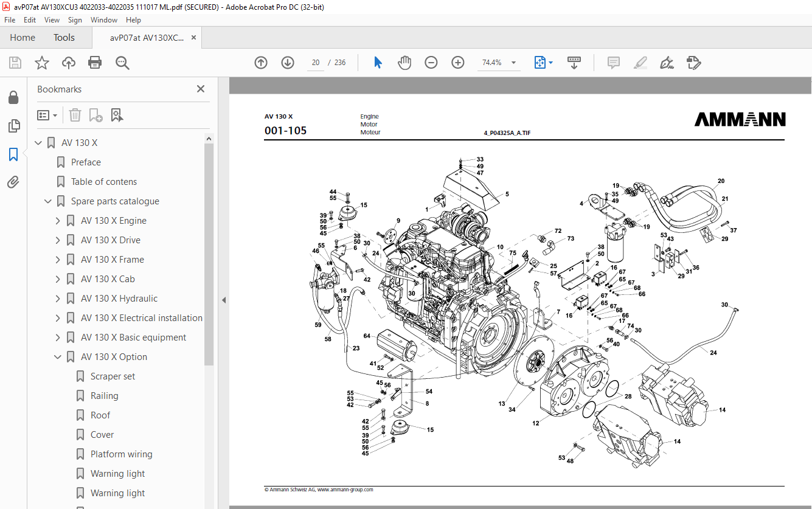The height and width of the screenshot is (509, 812).
Task: Open the View menu
Action: coord(52,20)
